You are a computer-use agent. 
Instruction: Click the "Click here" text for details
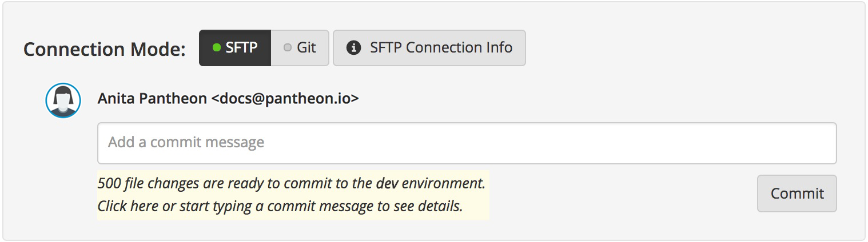[x=128, y=206]
